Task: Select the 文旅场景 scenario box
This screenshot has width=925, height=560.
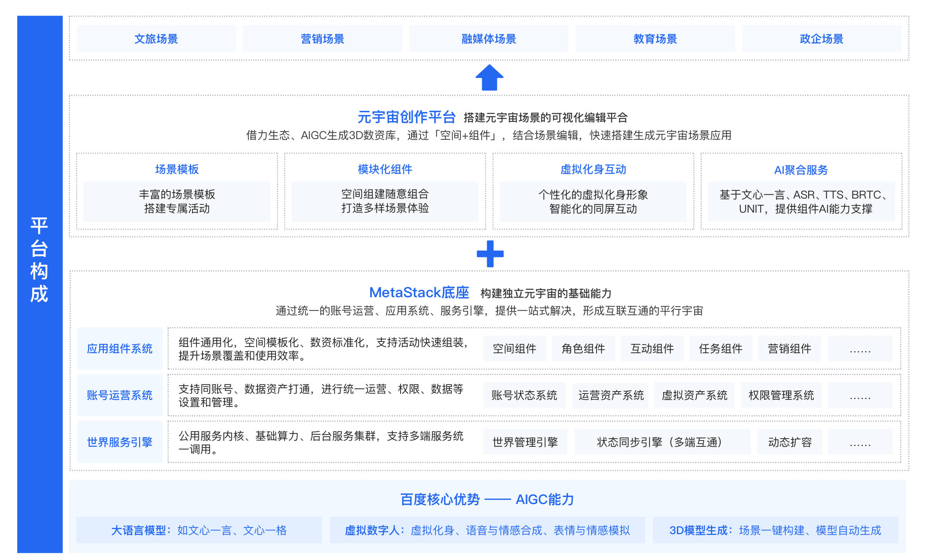Action: pos(156,38)
